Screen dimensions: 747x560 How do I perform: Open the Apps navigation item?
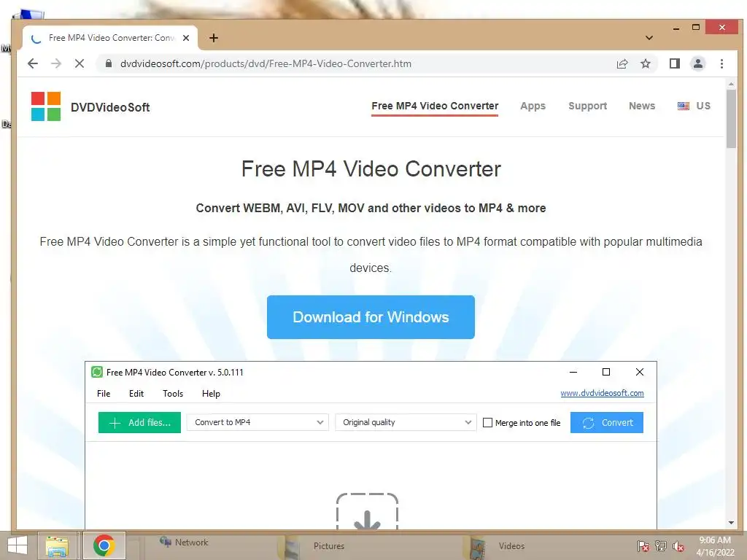[533, 106]
